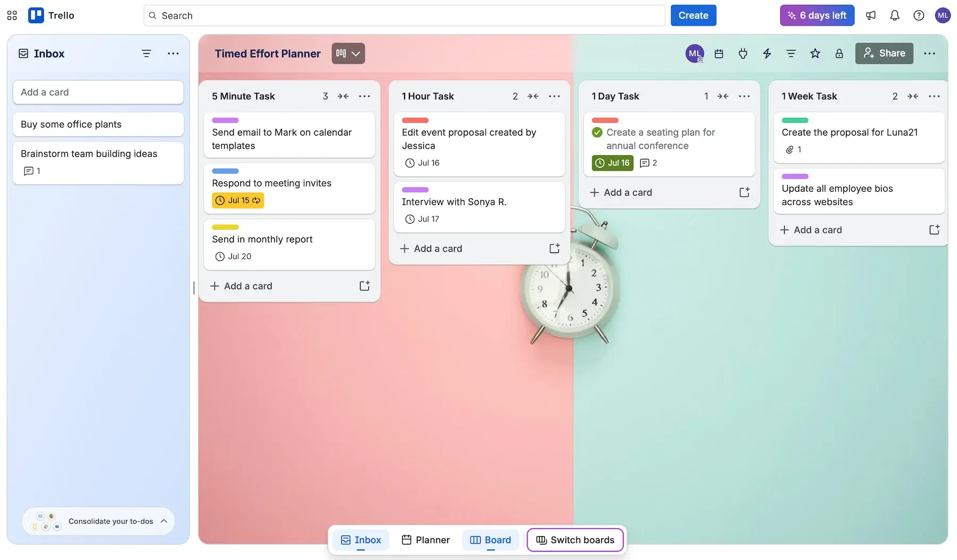Click comments badge on seating plan card
Image resolution: width=957 pixels, height=560 pixels.
(x=649, y=163)
